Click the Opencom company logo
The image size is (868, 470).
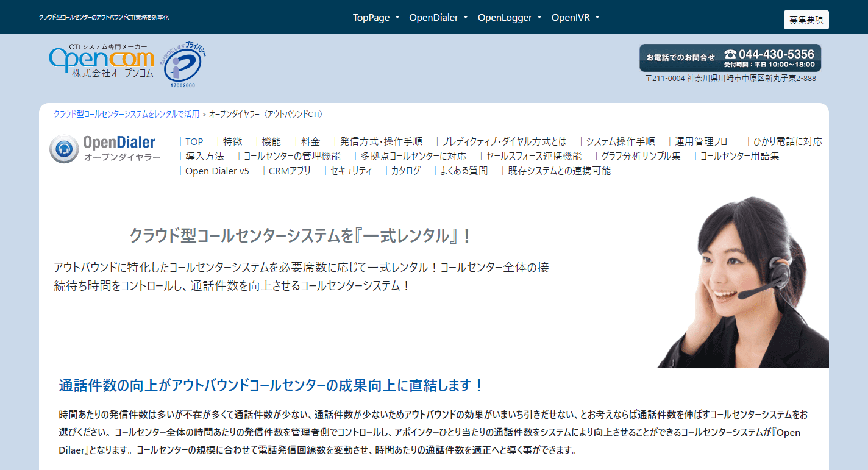click(x=101, y=62)
